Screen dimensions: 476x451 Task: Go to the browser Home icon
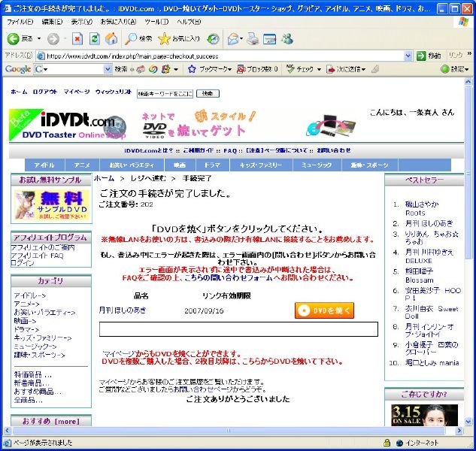pyautogui.click(x=111, y=39)
